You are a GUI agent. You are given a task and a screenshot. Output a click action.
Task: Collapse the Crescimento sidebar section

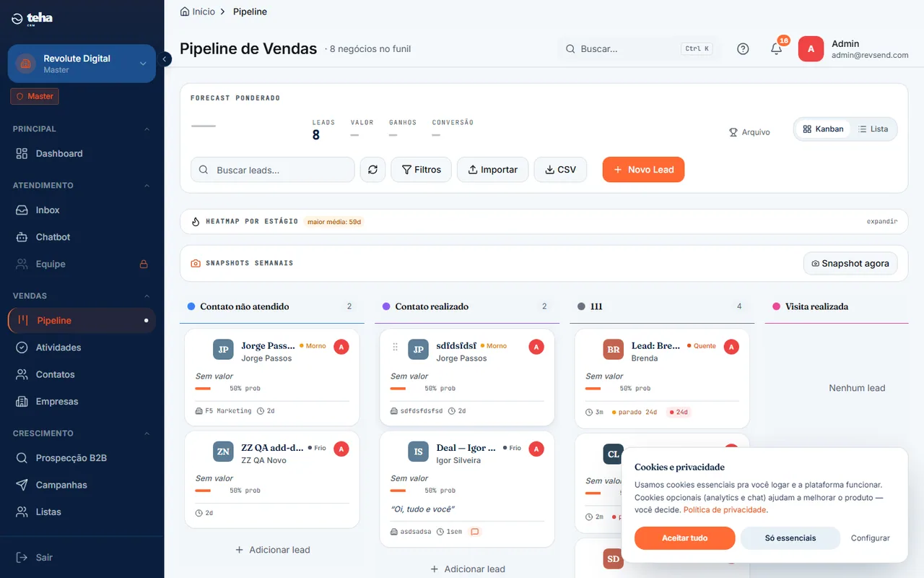point(147,433)
